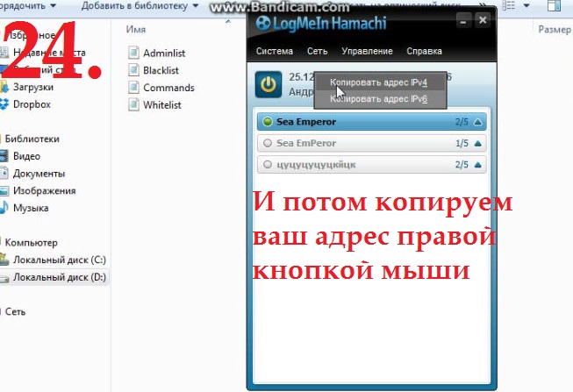Click the Adminlist file icon
The width and height of the screenshot is (573, 392).
pyautogui.click(x=133, y=53)
